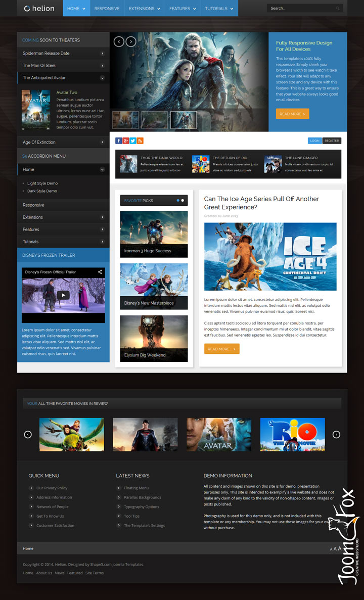Select largest font size A

[x=340, y=548]
